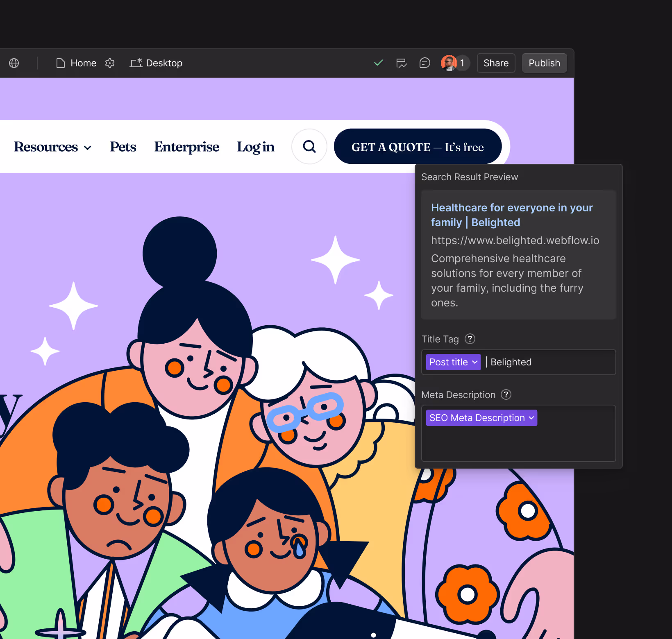Open page settings gear next to Home
672x639 pixels.
point(110,63)
